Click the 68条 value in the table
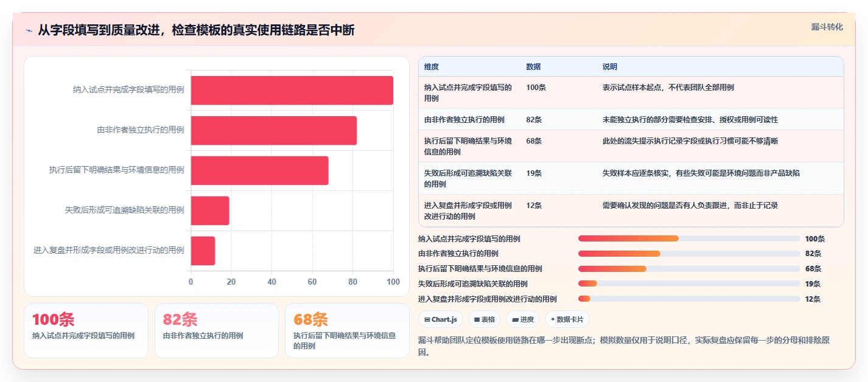This screenshot has height=382, width=868. (534, 141)
